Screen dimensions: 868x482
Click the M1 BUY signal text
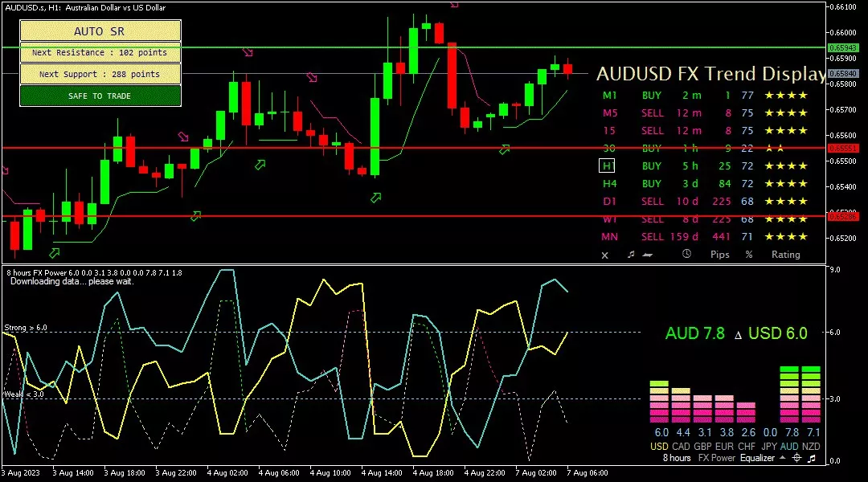tap(652, 95)
